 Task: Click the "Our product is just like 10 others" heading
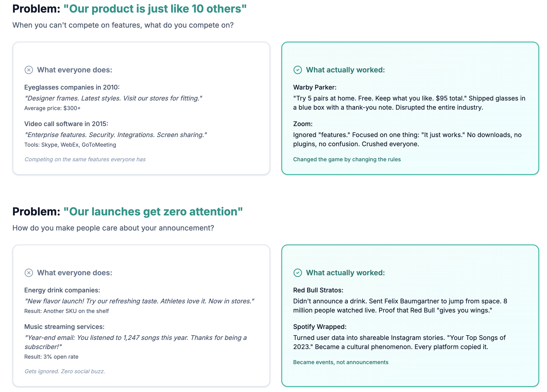[x=155, y=9]
